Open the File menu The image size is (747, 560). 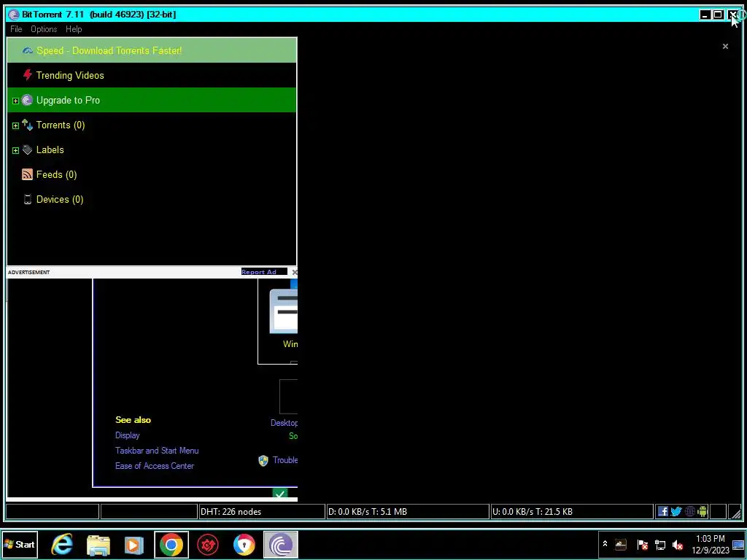click(16, 29)
